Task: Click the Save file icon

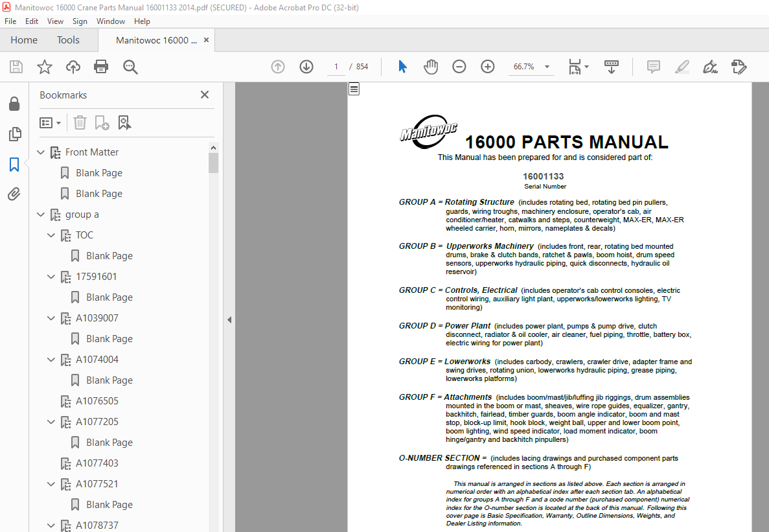Action: [16, 67]
